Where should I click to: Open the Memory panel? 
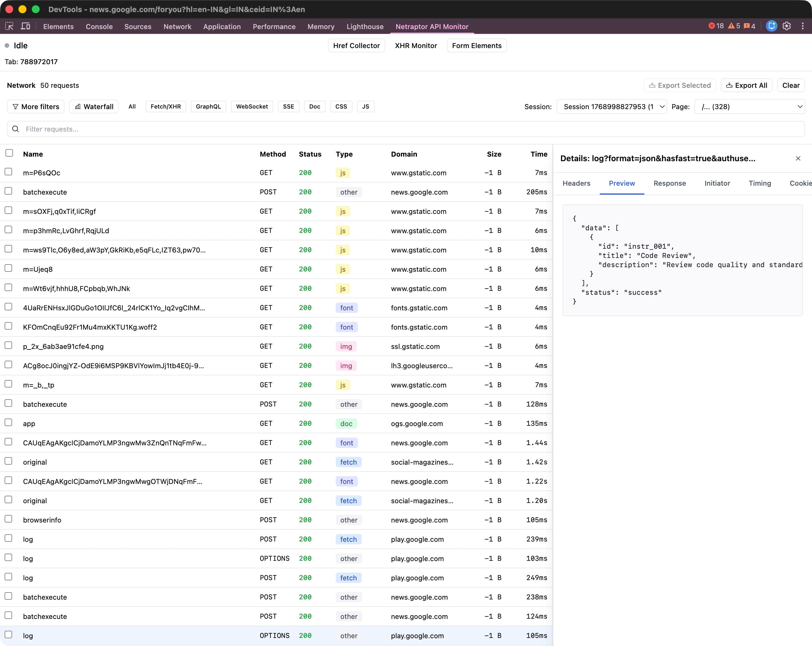pos(321,26)
